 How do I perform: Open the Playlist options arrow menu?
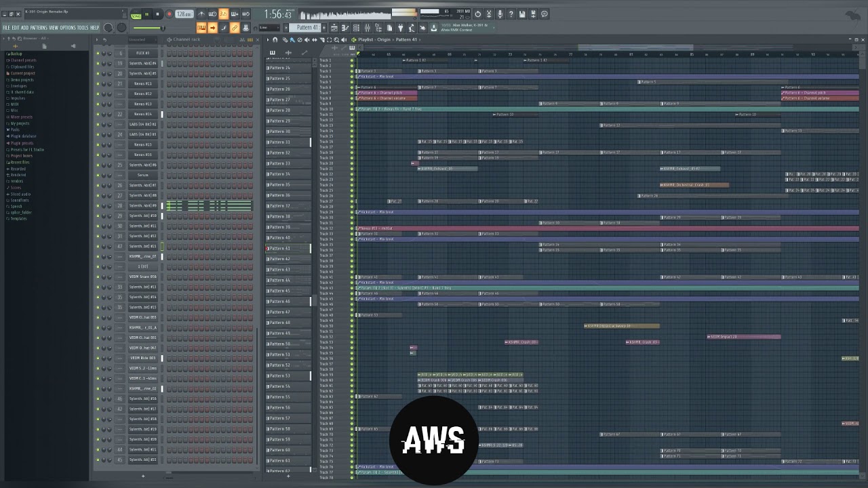click(x=268, y=40)
